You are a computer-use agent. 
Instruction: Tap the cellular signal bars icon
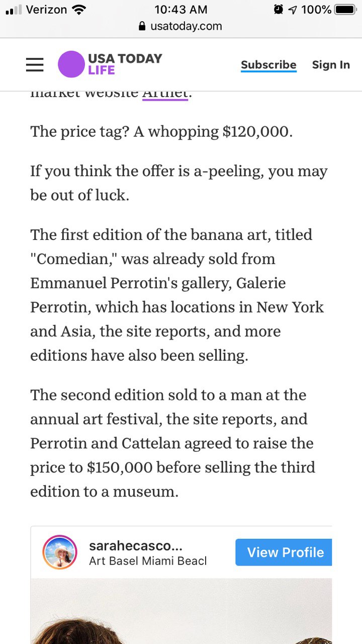point(14,10)
